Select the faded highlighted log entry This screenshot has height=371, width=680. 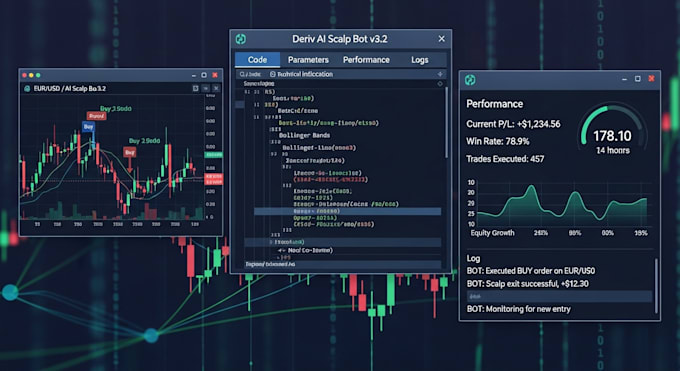click(559, 296)
